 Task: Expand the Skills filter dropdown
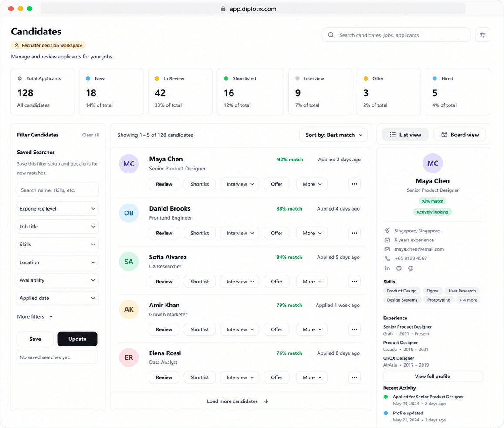point(58,245)
